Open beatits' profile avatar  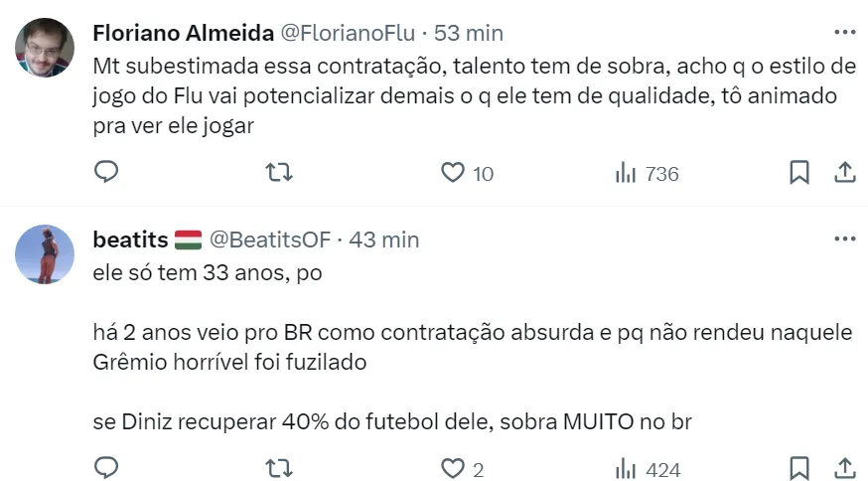click(45, 254)
